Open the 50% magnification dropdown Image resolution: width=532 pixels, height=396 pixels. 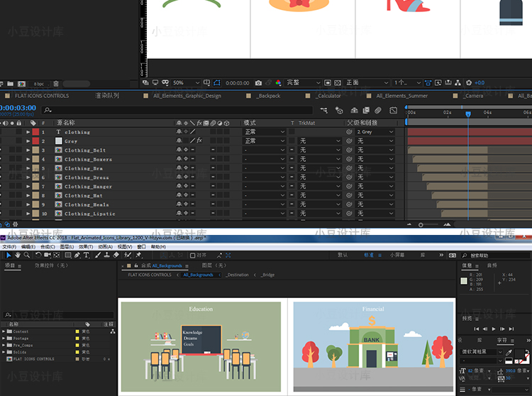186,83
